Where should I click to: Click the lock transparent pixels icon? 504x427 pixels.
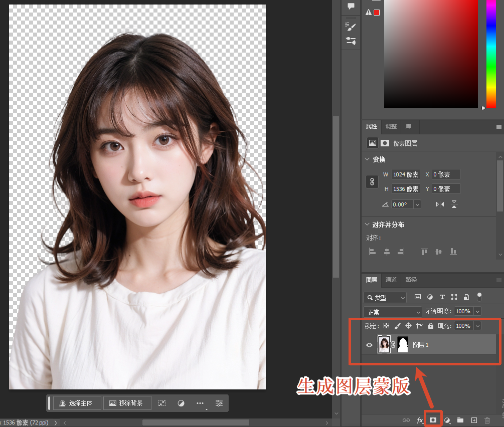pyautogui.click(x=386, y=325)
